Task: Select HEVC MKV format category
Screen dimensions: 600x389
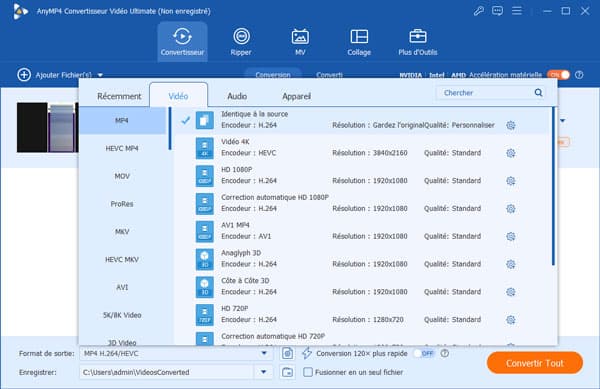Action: click(x=122, y=260)
